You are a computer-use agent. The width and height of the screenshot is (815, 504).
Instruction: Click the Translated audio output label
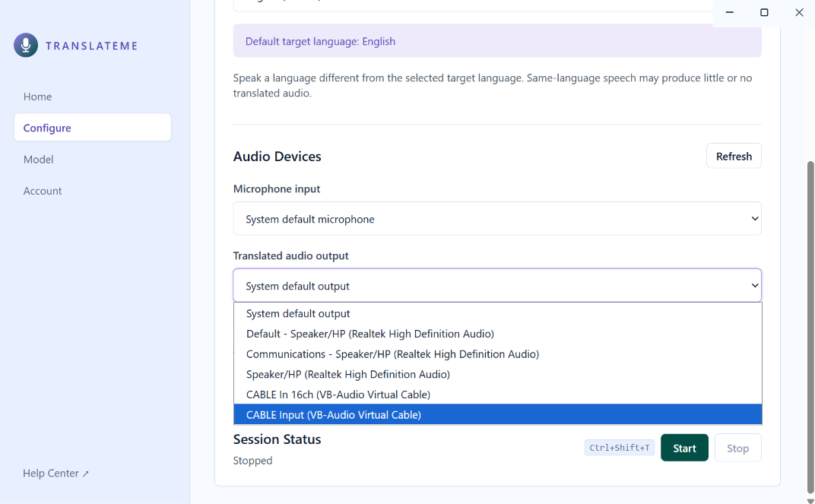click(290, 255)
